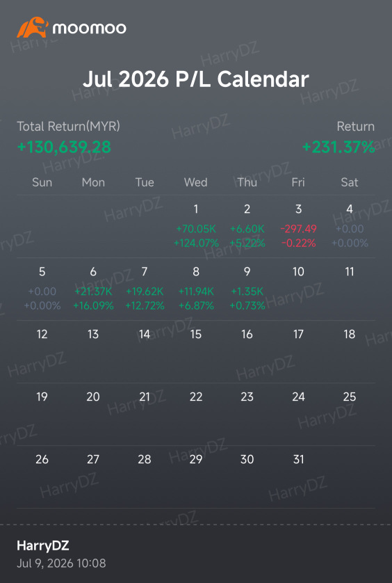392x583 pixels.
Task: Open July 6 entry showing +21.37K
Action: click(93, 289)
